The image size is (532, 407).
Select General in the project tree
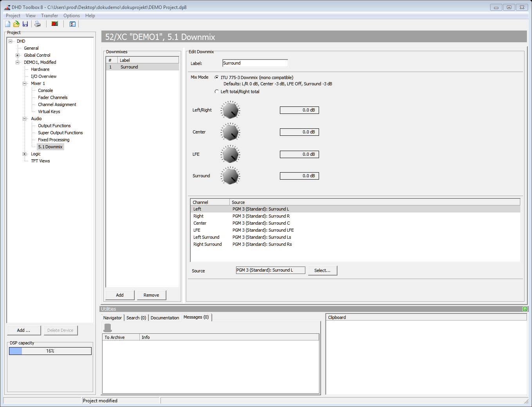tap(31, 48)
